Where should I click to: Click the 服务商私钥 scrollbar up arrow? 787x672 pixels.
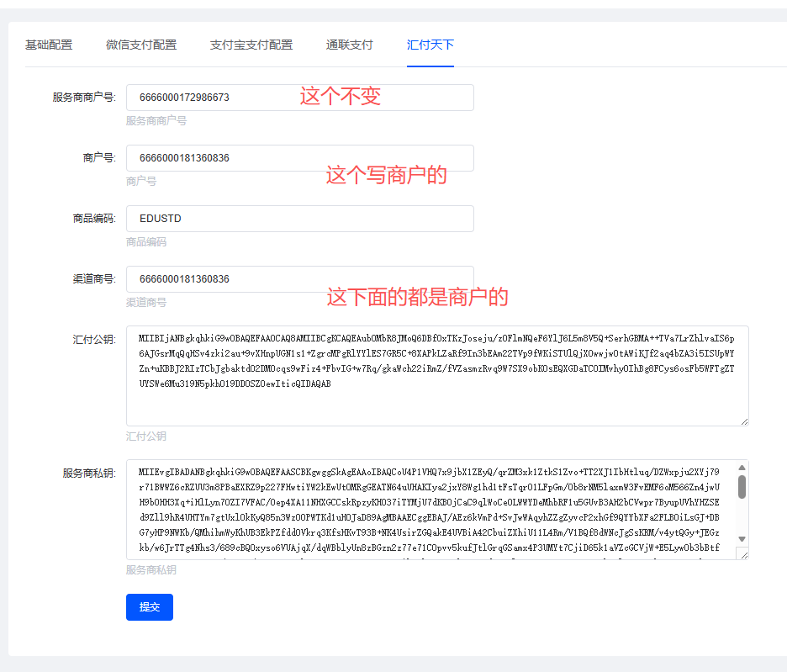pos(742,468)
